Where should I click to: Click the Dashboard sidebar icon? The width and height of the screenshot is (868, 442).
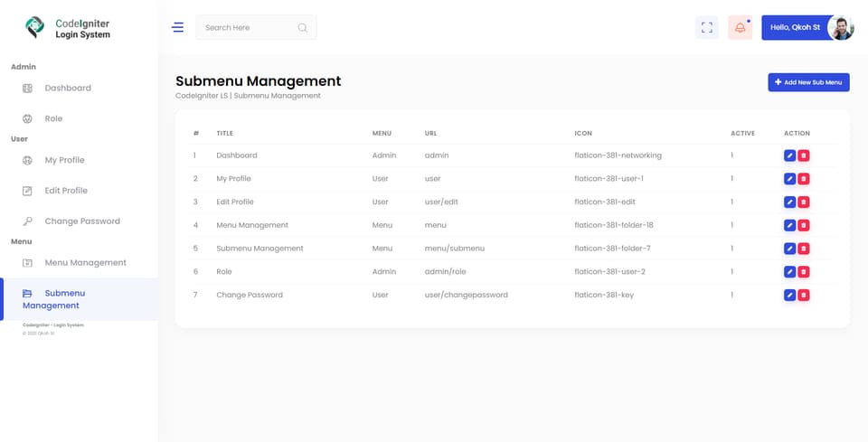tap(27, 88)
